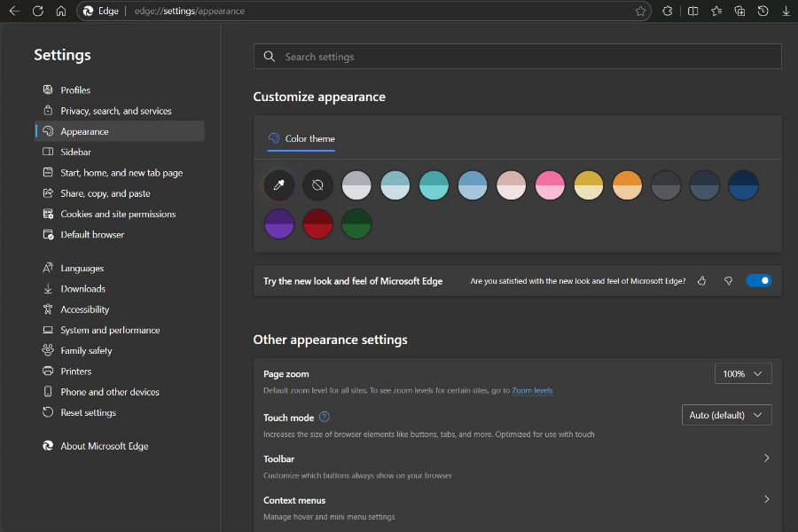Click the Toolbar row title
This screenshot has height=532, width=798.
tap(279, 458)
